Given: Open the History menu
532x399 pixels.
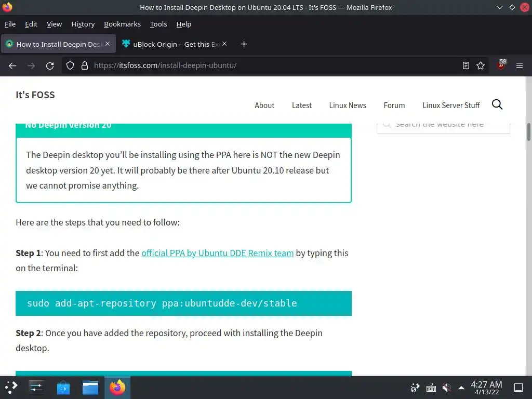Looking at the screenshot, I should [x=83, y=24].
